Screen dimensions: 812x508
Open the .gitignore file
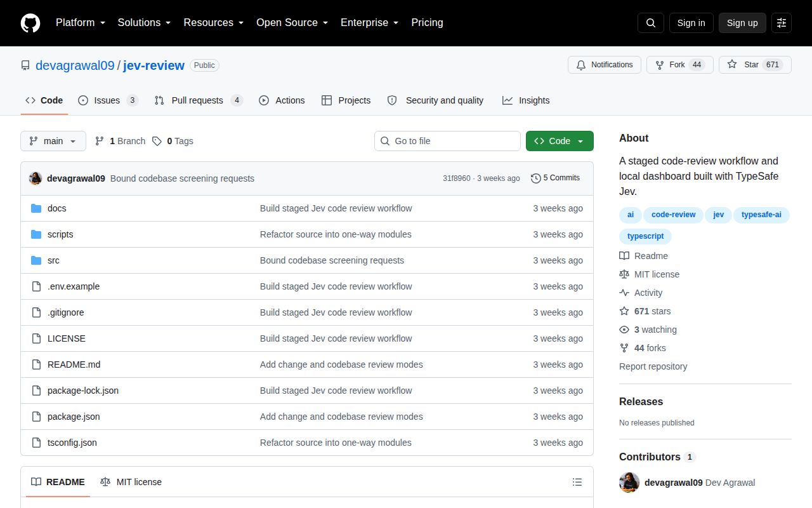(x=65, y=312)
